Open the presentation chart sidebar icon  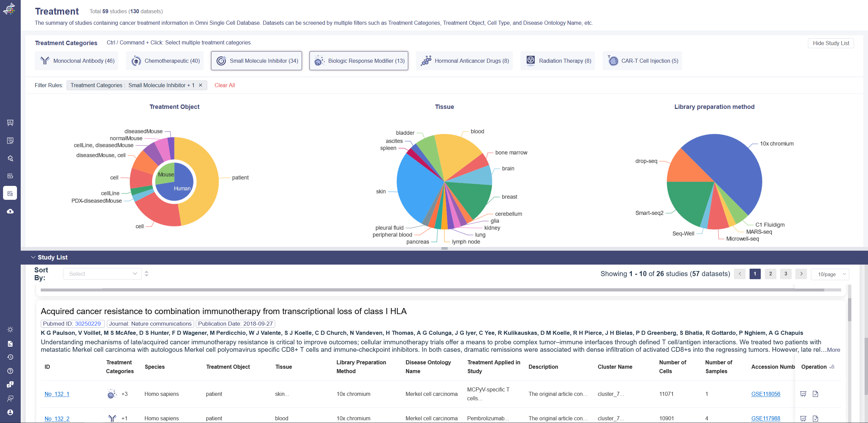tap(10, 123)
